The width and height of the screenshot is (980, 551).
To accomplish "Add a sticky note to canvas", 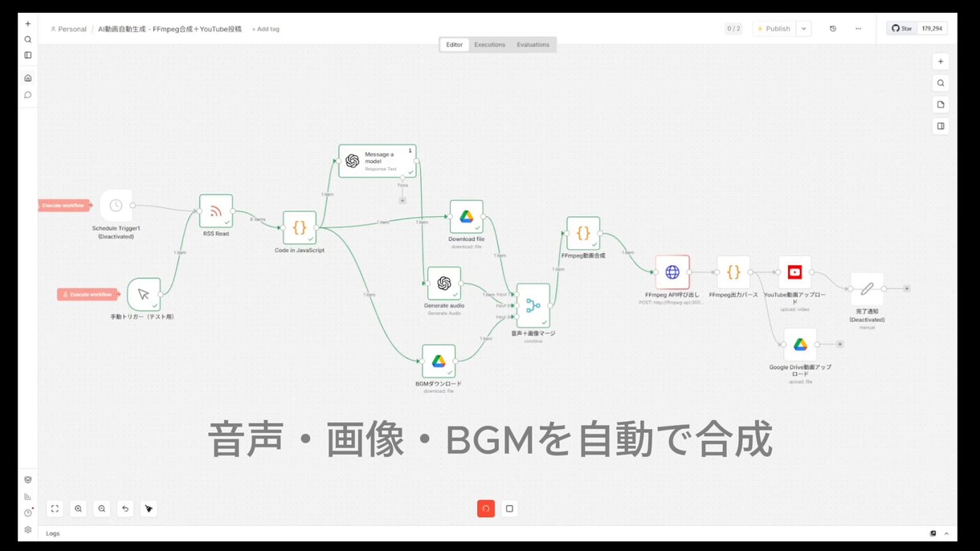I will (x=941, y=104).
